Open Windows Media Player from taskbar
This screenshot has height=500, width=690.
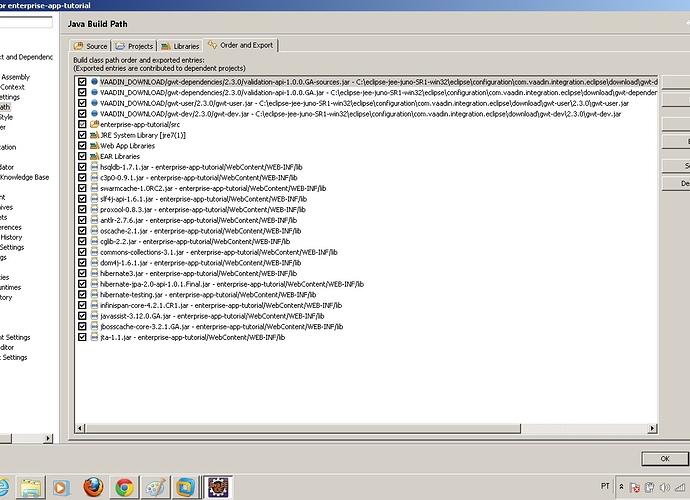(x=61, y=488)
